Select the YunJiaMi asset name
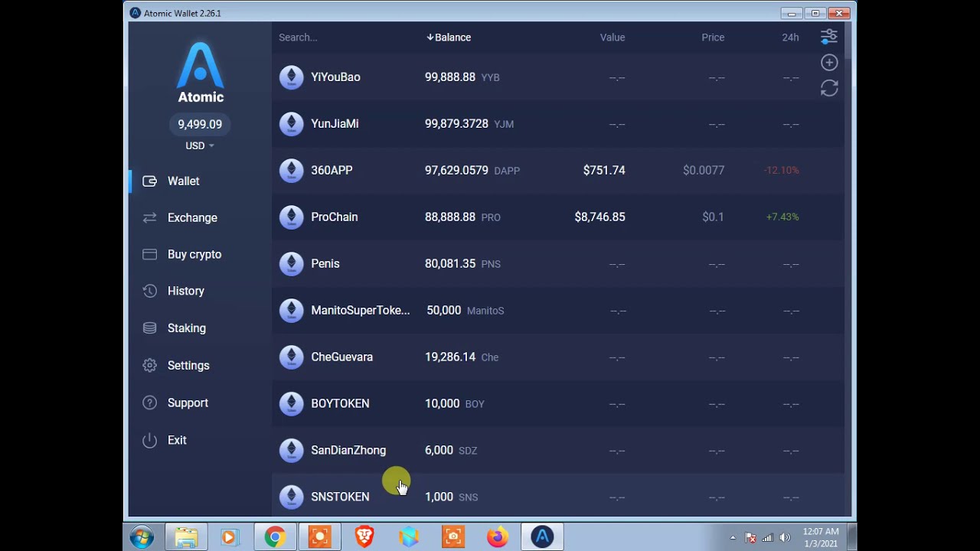This screenshot has height=551, width=980. pos(335,124)
